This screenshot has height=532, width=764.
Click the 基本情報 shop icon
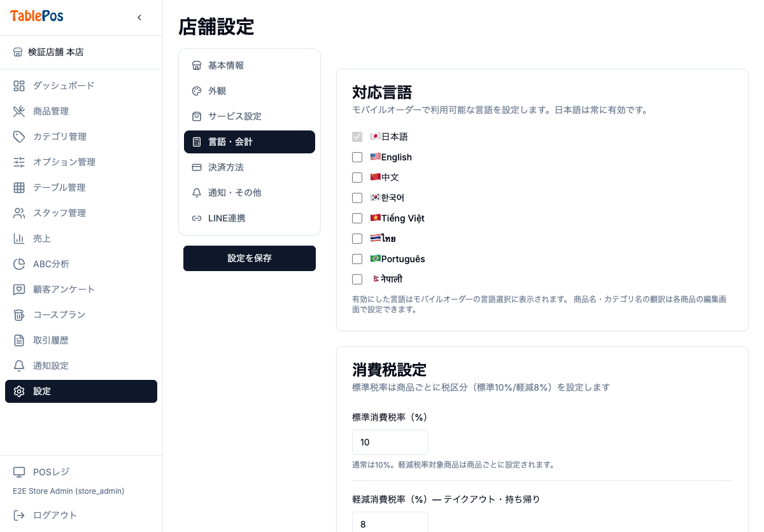point(197,66)
